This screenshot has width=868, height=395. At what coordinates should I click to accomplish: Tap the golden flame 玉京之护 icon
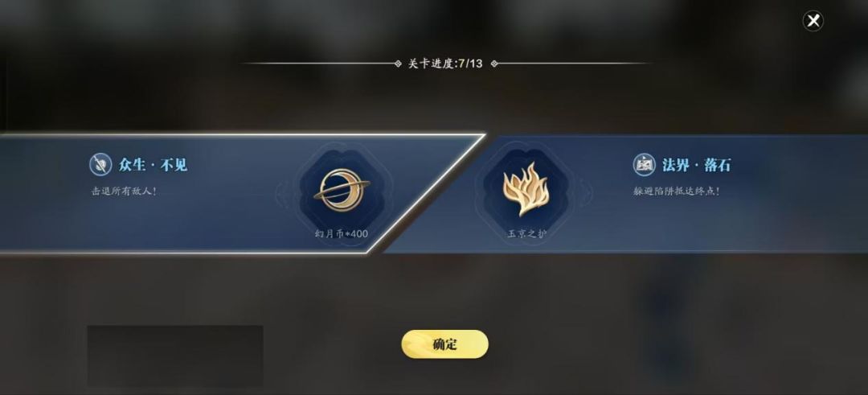(526, 190)
